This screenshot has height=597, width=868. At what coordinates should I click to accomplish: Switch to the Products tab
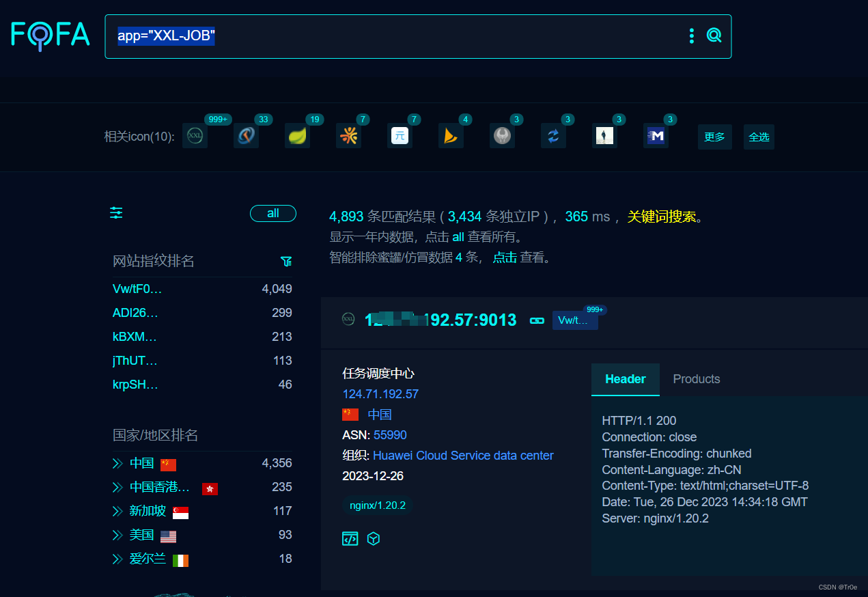[697, 379]
